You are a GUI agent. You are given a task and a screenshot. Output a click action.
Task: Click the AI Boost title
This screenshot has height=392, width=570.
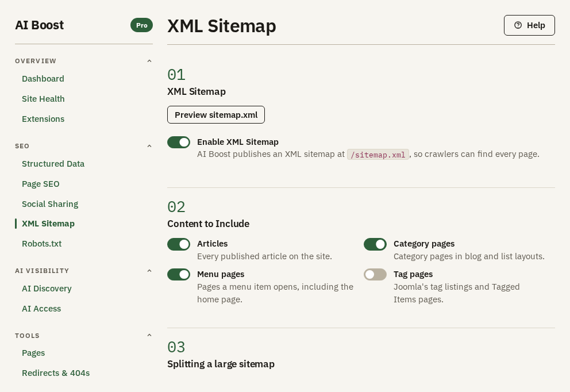tap(39, 25)
